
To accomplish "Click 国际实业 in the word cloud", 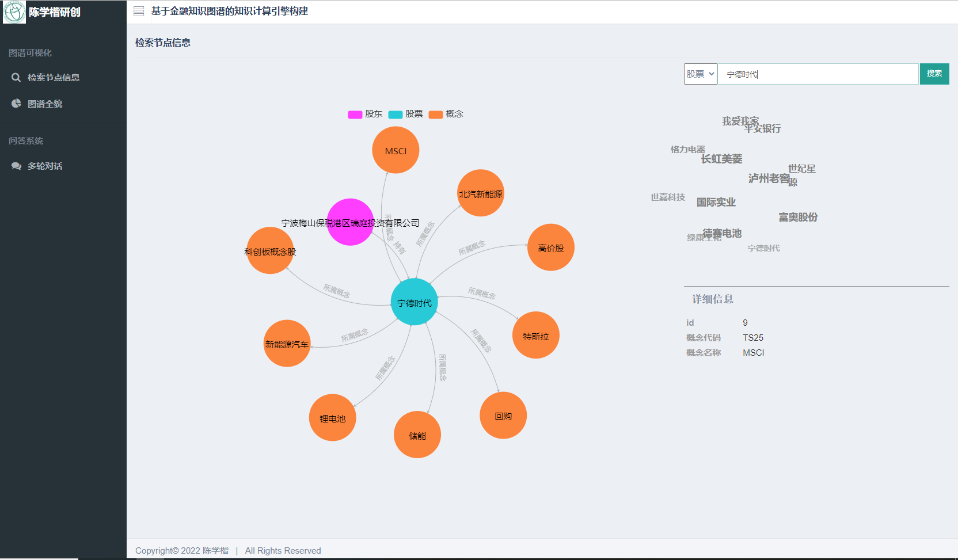I will point(716,202).
